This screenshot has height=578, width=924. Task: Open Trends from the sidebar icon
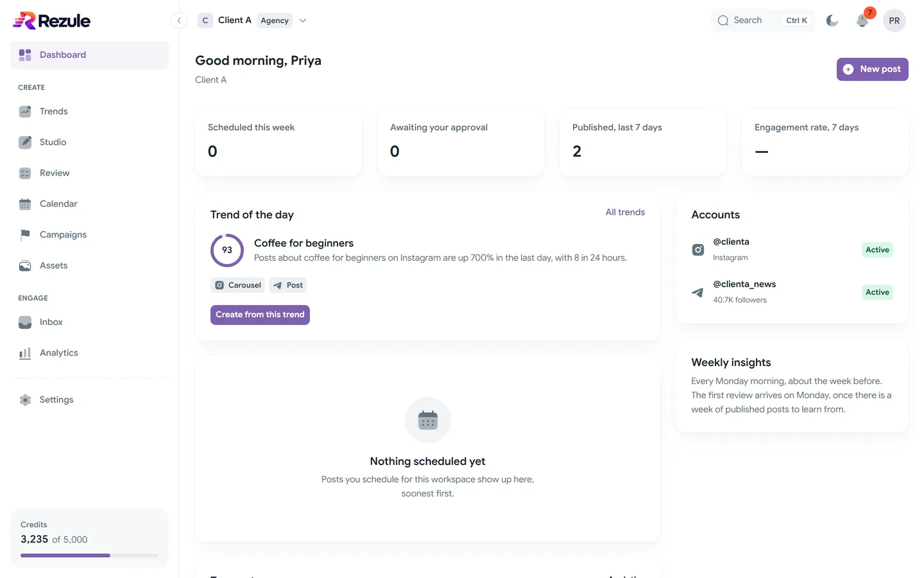(x=25, y=112)
